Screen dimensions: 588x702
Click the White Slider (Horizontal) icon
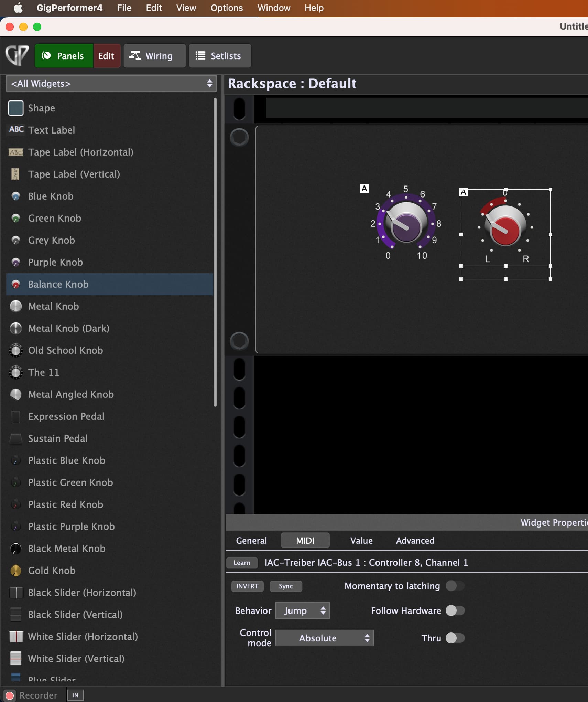[15, 637]
